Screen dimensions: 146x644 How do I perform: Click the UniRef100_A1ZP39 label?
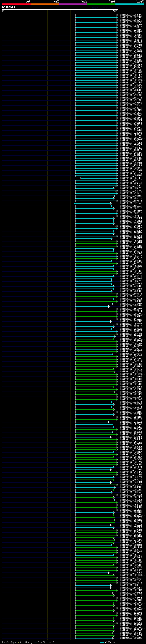[131, 485]
